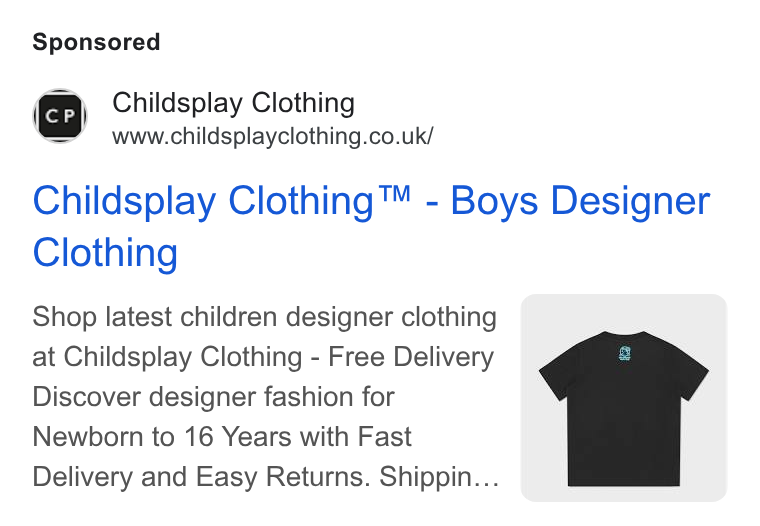Click the Sponsored label
The image size is (760, 526).
[x=96, y=42]
